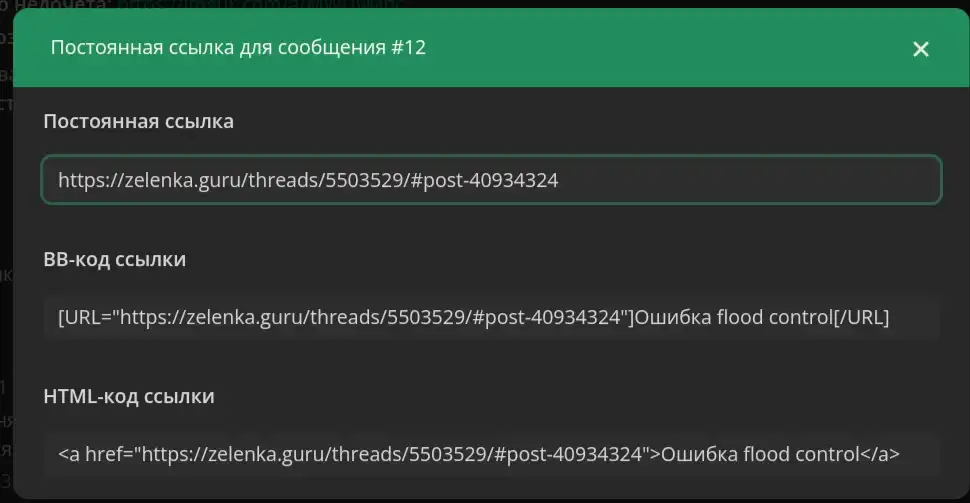
Task: Click the '#12' message number in title
Action: click(407, 48)
